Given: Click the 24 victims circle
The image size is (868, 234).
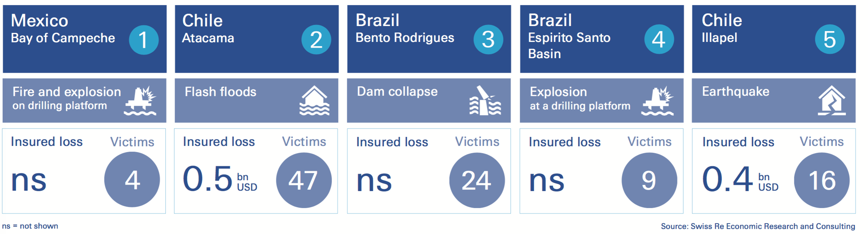Looking at the screenshot, I should pyautogui.click(x=477, y=180).
